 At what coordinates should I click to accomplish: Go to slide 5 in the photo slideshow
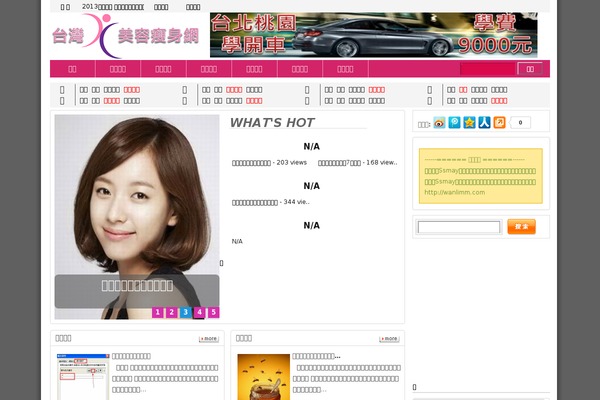214,312
